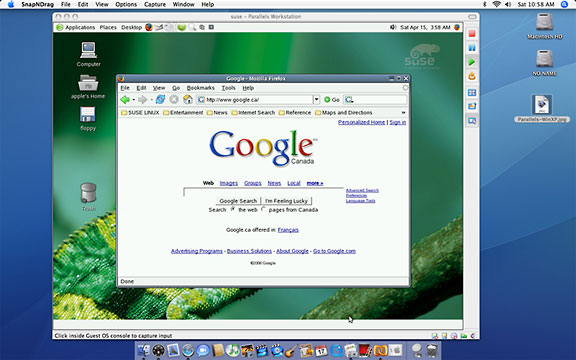Screen dimensions: 576x360
Task: Select 'the web' search radio button
Action: [x=233, y=209]
